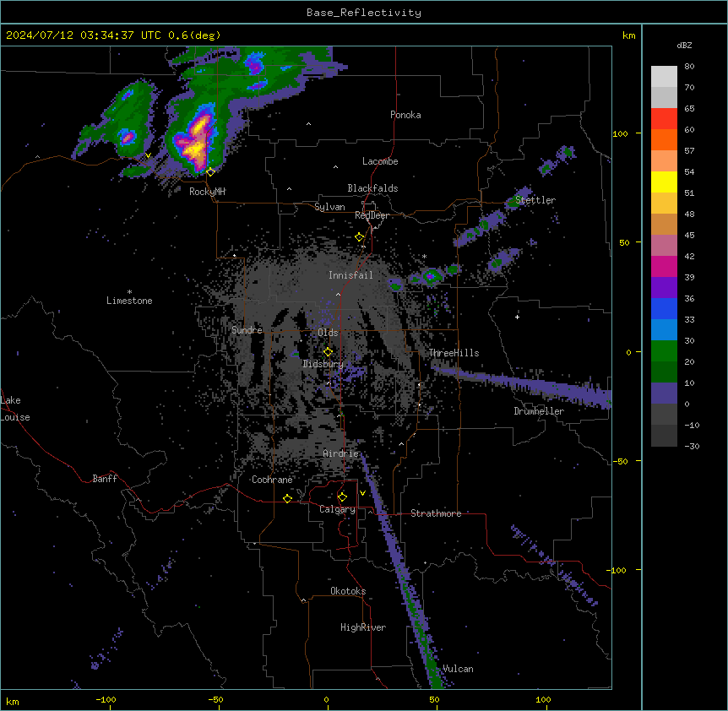This screenshot has width=728, height=711.
Task: Click the 45 value in the dBZ legend
Action: point(689,236)
